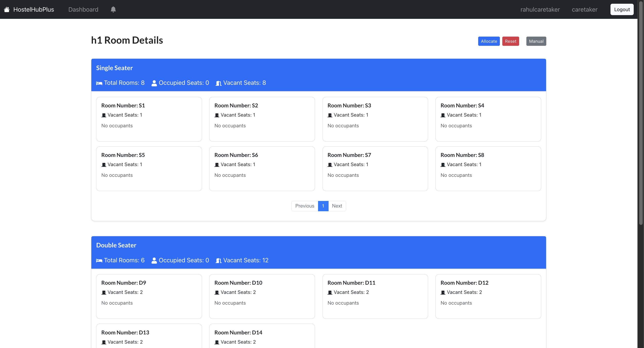
Task: Click door icon in room S2 card
Action: click(217, 115)
